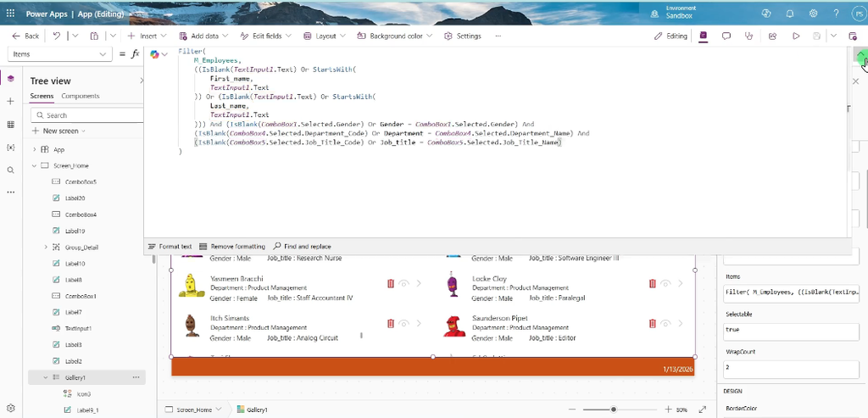Image resolution: width=868 pixels, height=418 pixels.
Task: Open Find and replace
Action: tap(303, 247)
